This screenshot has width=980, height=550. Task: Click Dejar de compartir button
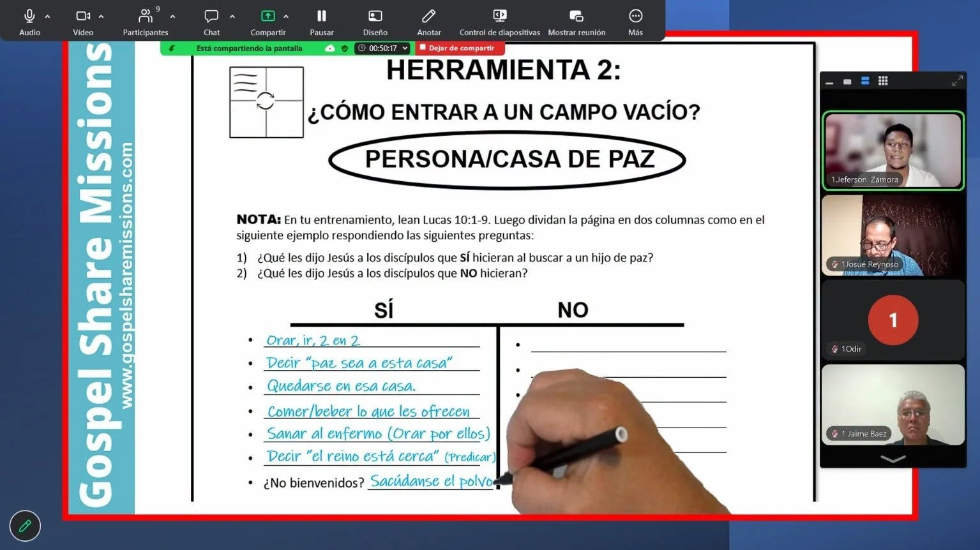pos(460,48)
